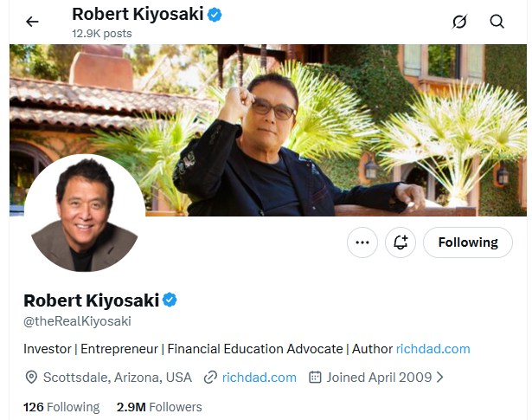This screenshot has width=532, height=420.
Task: Open richdad.com link in the bio
Action: pyautogui.click(x=433, y=349)
